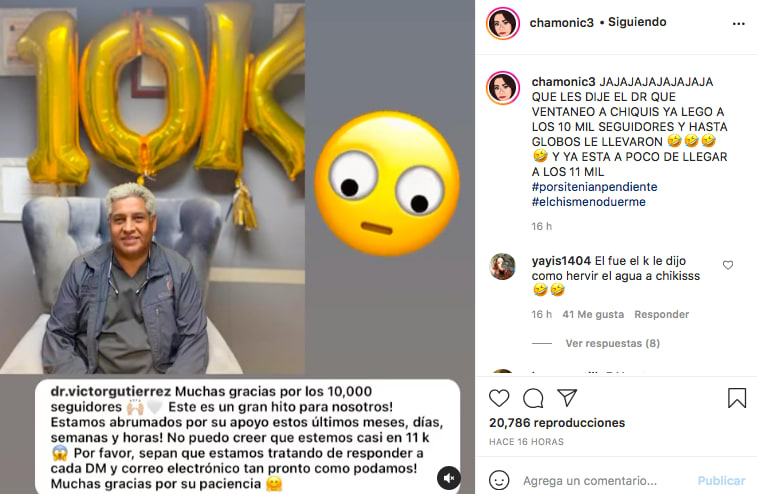View 41 Me gusta on comment
The width and height of the screenshot is (757, 494).
tap(593, 314)
